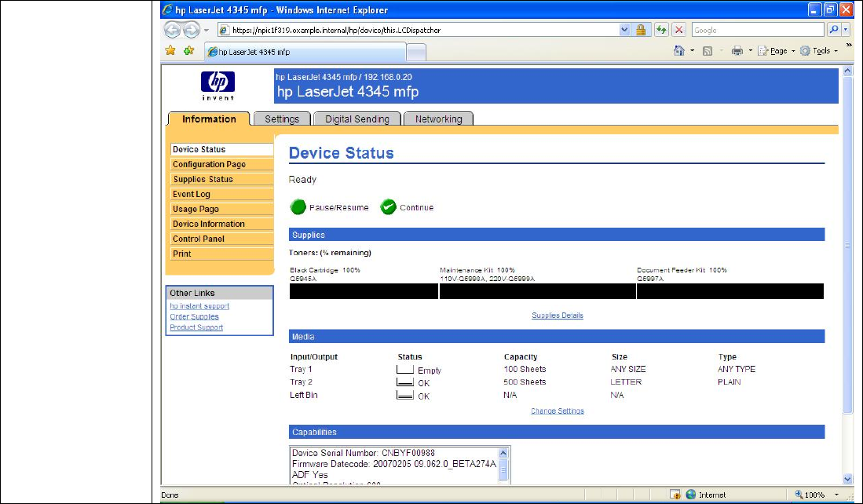
Task: Open Device Information from sidebar
Action: [x=221, y=224]
